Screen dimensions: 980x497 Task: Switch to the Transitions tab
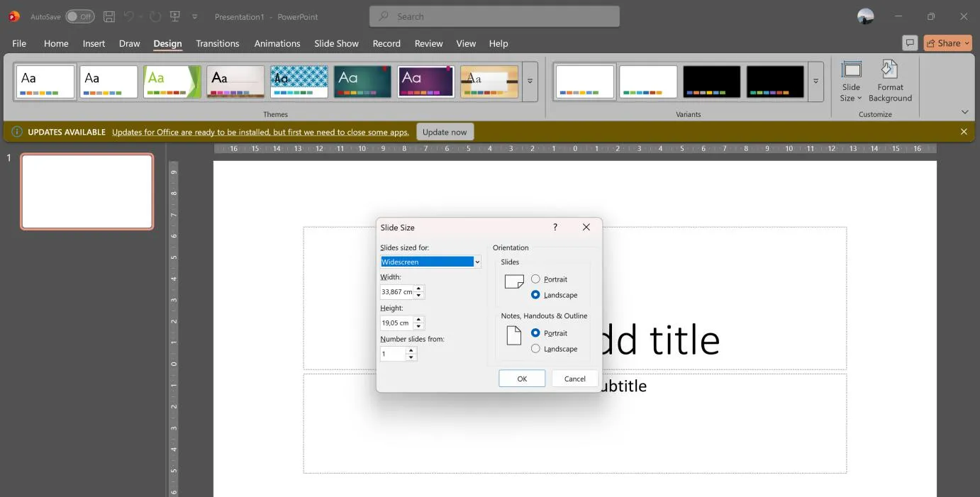(x=217, y=43)
